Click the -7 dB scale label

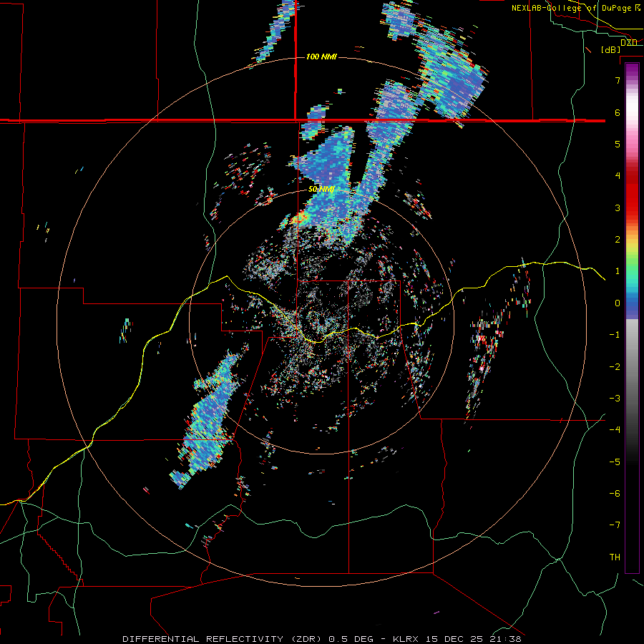(x=615, y=525)
